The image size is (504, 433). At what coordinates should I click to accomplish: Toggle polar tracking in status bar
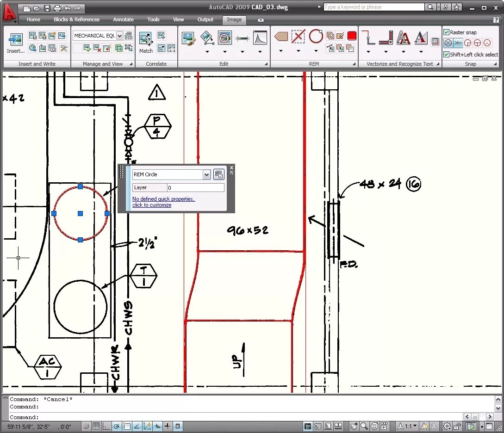[x=116, y=426]
